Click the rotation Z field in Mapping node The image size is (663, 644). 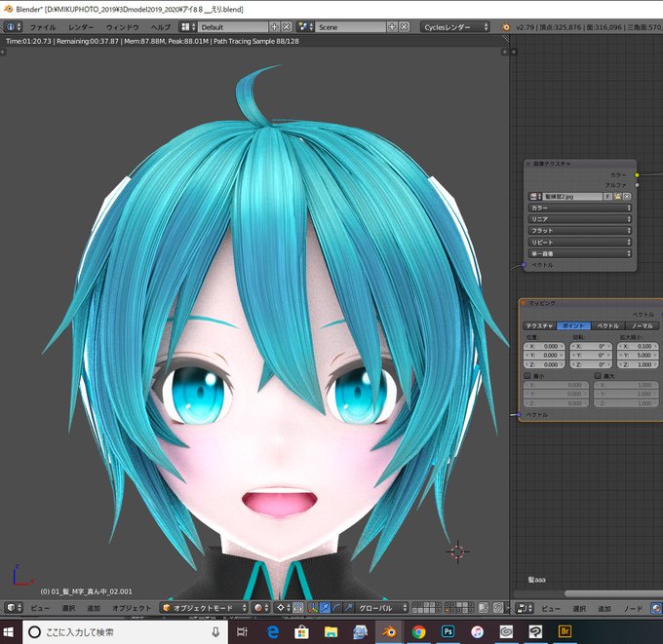click(x=591, y=364)
